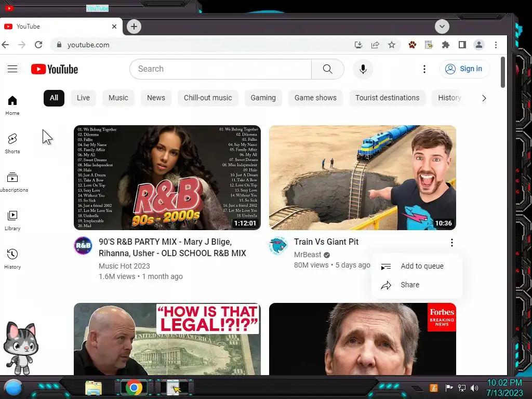
Task: Play the Train Vs Giant Pit thumbnail
Action: coord(362,178)
